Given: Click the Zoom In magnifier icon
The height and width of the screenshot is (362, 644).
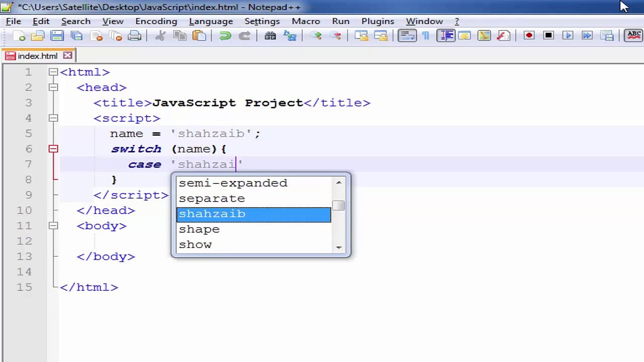Looking at the screenshot, I should click(x=315, y=36).
